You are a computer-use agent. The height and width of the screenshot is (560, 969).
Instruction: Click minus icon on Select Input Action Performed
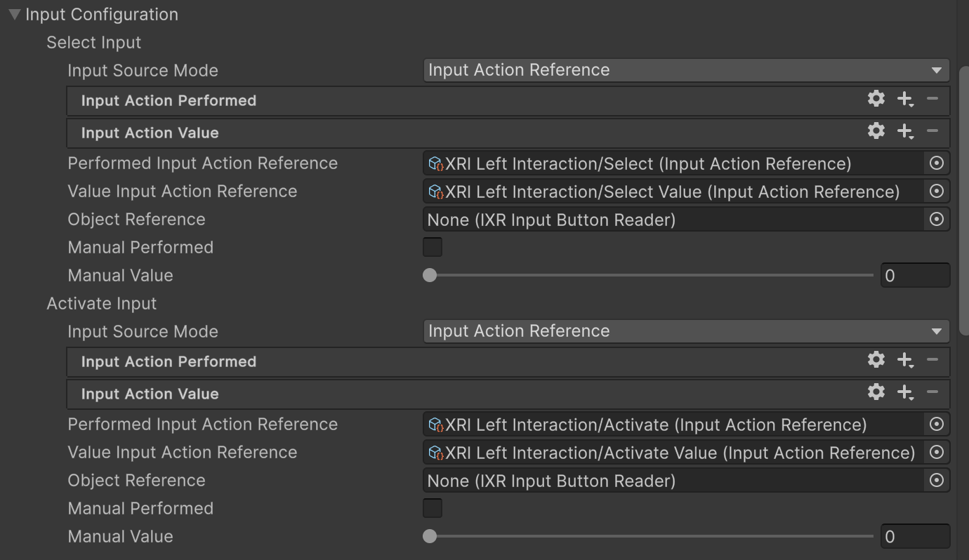pyautogui.click(x=932, y=99)
